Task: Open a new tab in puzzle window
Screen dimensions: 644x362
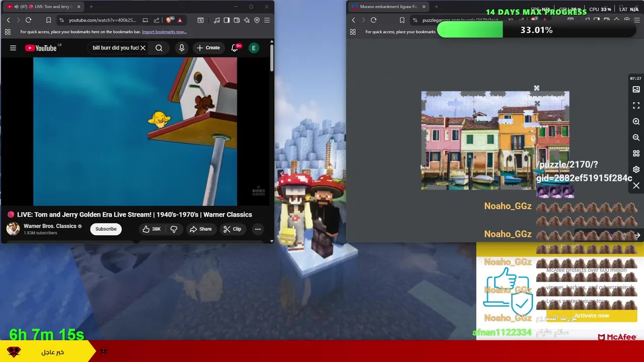Action: [436, 7]
